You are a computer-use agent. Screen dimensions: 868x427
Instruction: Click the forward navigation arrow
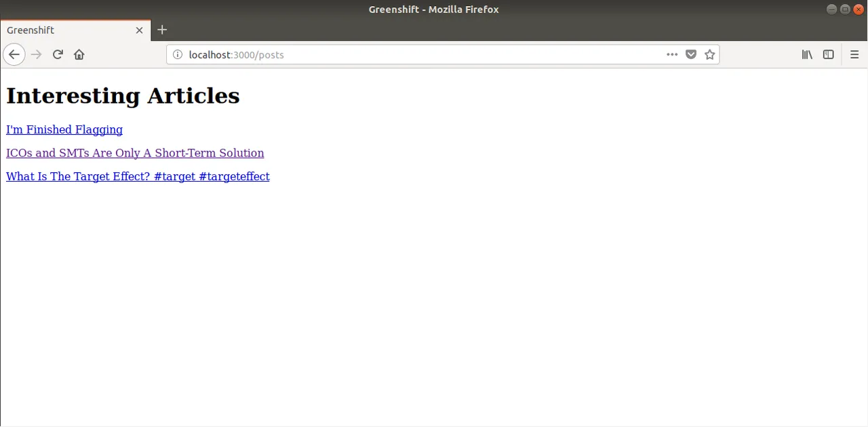[37, 54]
